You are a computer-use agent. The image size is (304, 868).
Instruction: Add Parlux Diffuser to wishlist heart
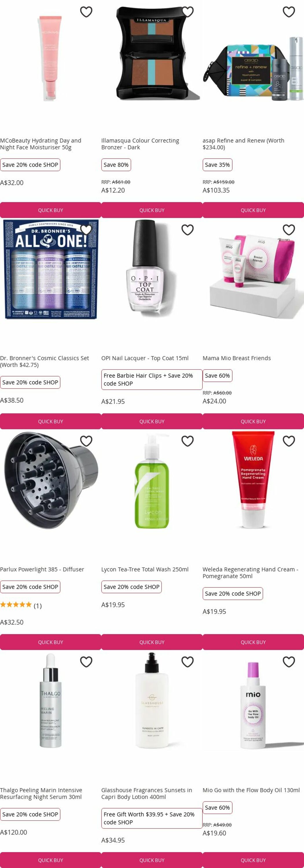[x=86, y=441]
